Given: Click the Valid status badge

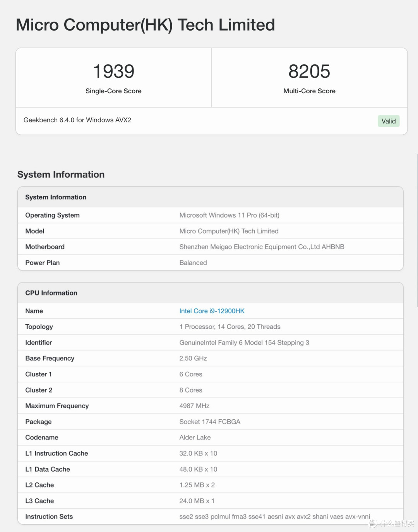Looking at the screenshot, I should point(389,121).
